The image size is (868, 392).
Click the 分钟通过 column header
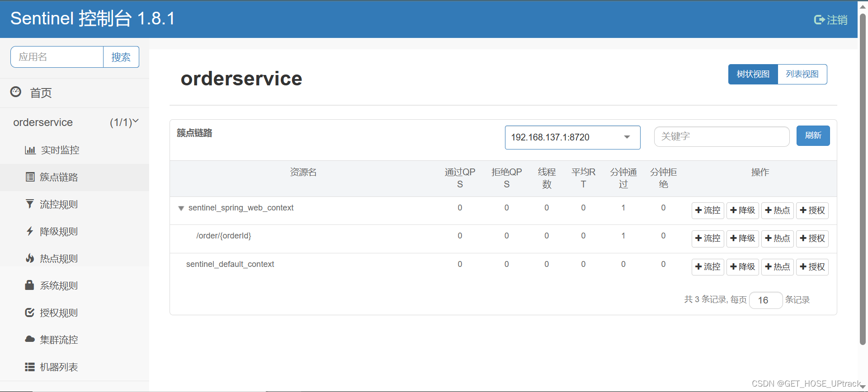point(623,178)
